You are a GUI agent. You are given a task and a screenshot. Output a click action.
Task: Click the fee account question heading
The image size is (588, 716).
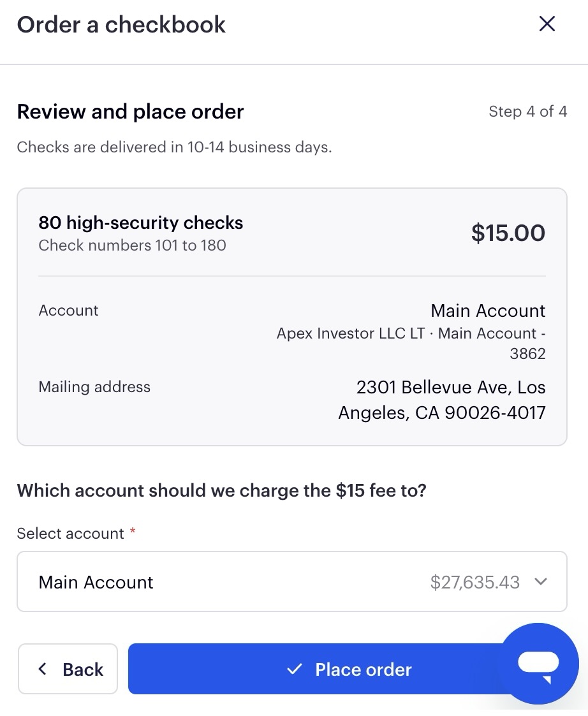(x=221, y=490)
